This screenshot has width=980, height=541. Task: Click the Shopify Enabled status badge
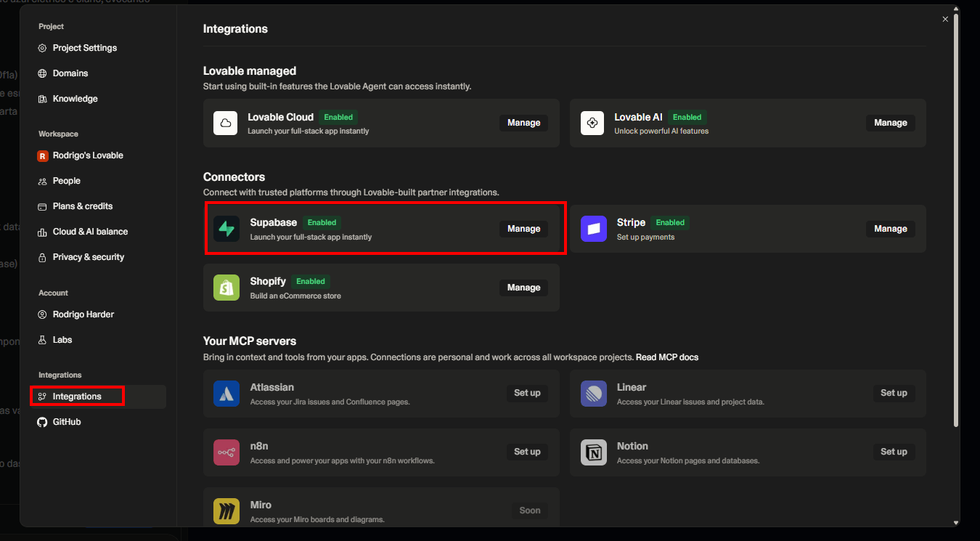click(x=311, y=282)
